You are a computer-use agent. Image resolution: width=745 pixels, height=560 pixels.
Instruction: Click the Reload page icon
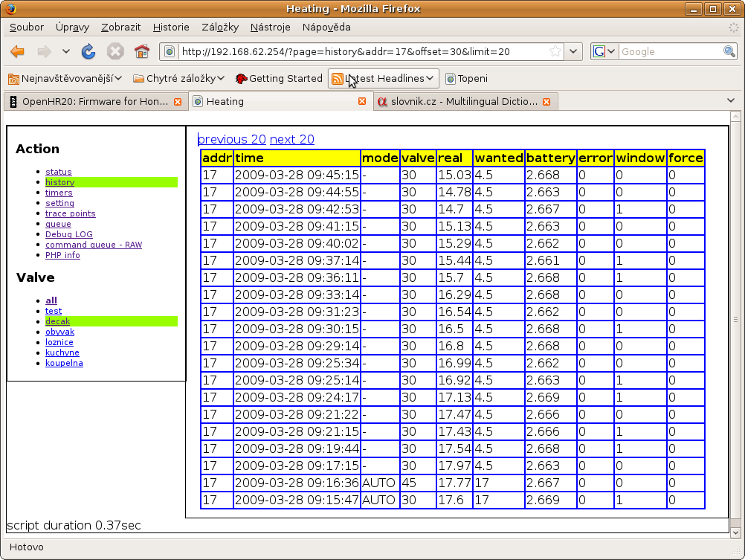click(88, 51)
